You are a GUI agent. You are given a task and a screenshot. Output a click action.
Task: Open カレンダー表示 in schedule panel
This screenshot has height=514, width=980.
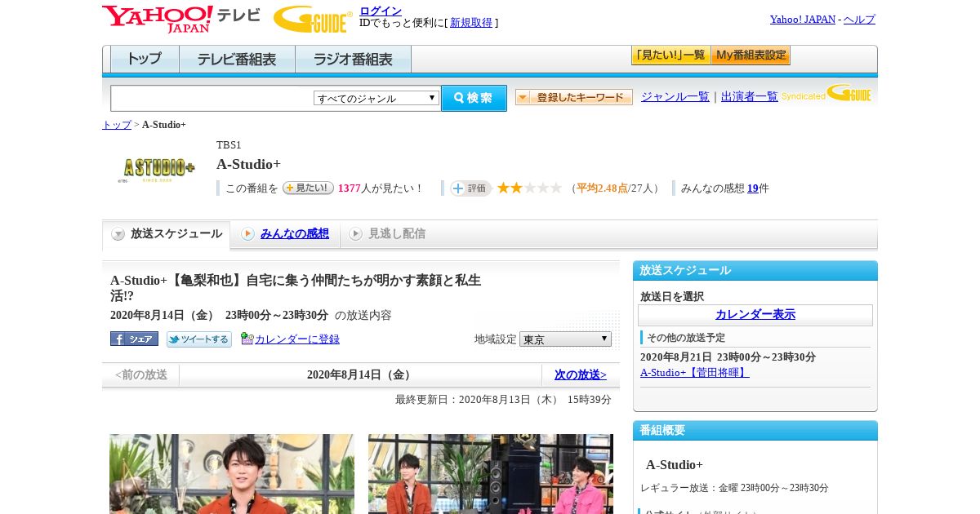coord(755,315)
